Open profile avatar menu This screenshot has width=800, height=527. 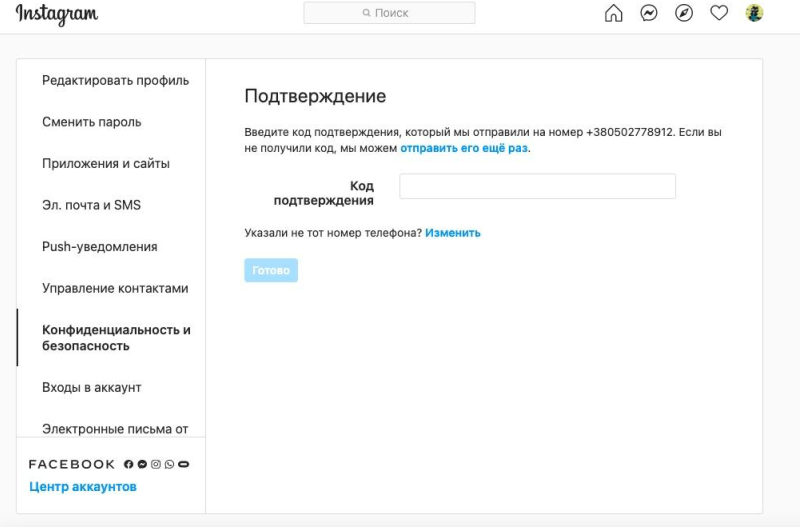(x=754, y=13)
